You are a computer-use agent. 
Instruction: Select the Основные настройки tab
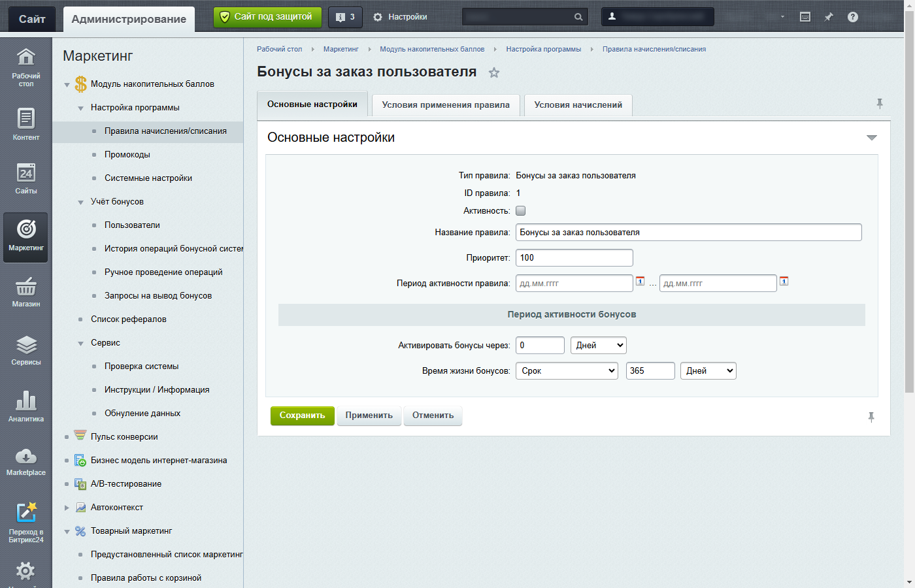pos(312,105)
